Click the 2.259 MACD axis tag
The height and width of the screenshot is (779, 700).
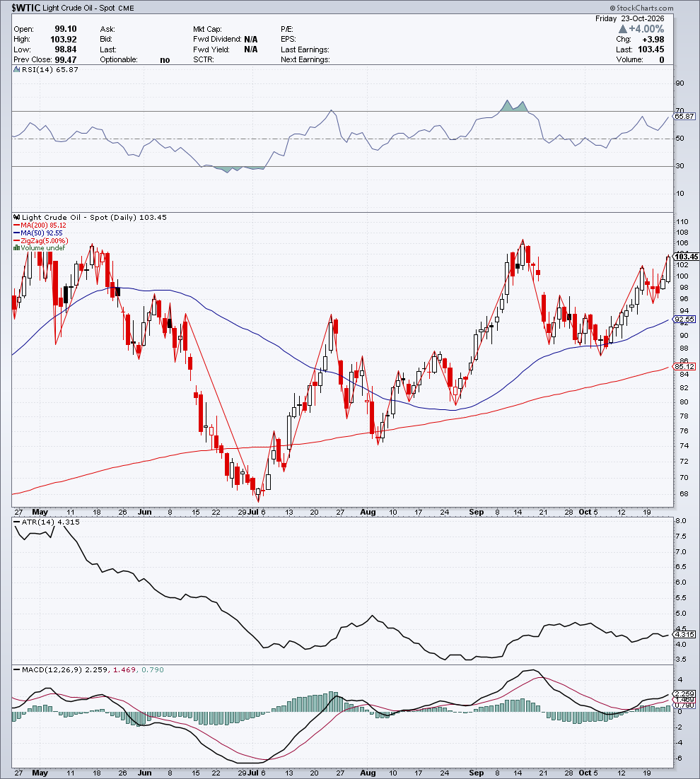[x=684, y=693]
